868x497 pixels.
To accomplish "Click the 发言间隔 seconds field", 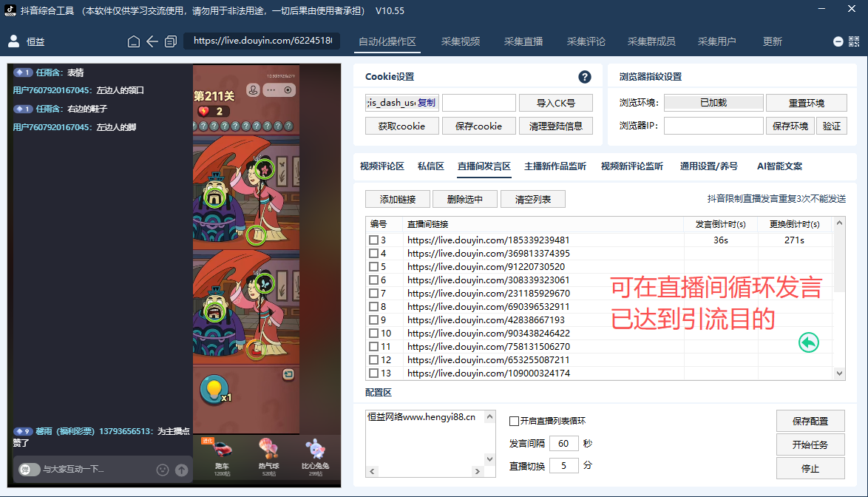I will pos(563,443).
